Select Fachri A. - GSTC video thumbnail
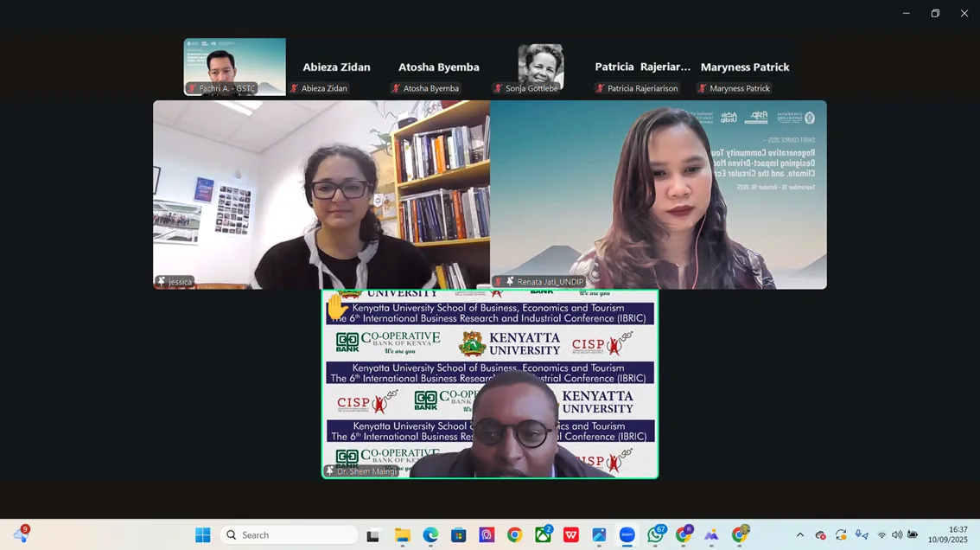 [234, 66]
